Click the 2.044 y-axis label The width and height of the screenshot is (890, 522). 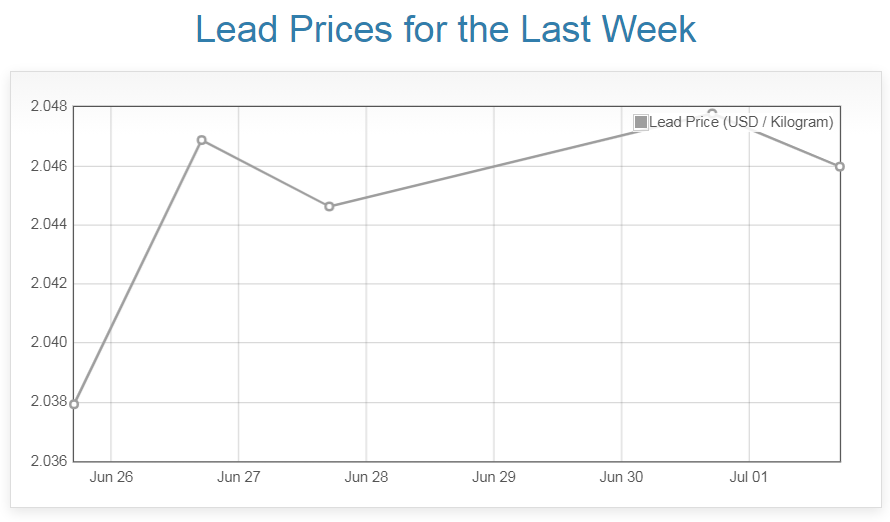coord(48,224)
